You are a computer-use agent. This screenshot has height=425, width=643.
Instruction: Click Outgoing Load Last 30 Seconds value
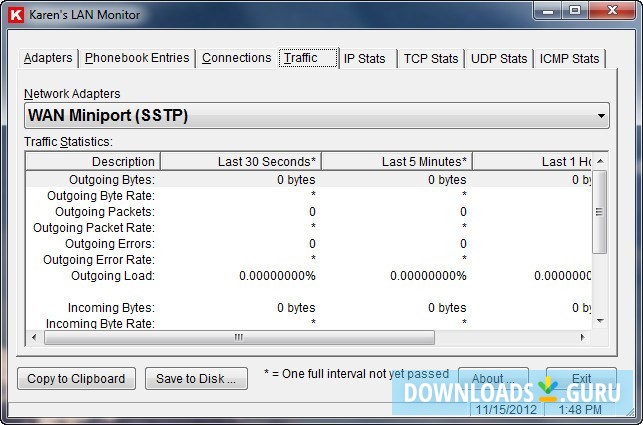tap(277, 276)
